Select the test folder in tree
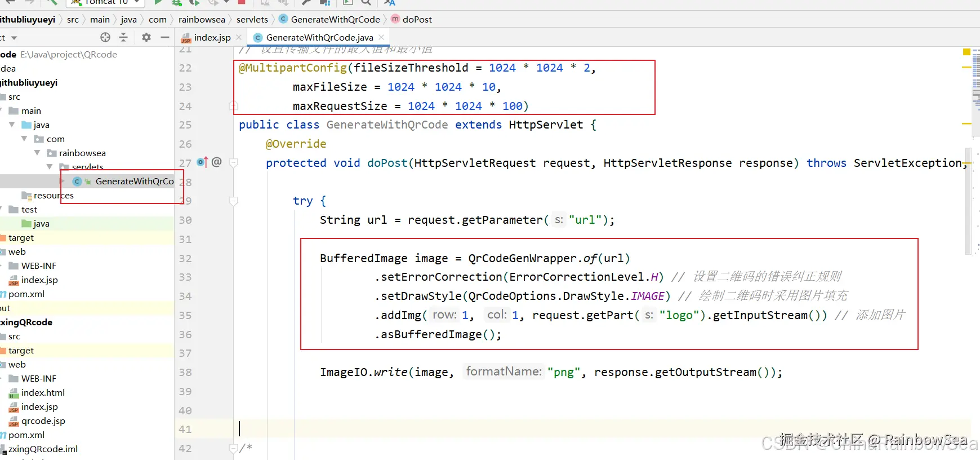This screenshot has width=980, height=460. [29, 209]
